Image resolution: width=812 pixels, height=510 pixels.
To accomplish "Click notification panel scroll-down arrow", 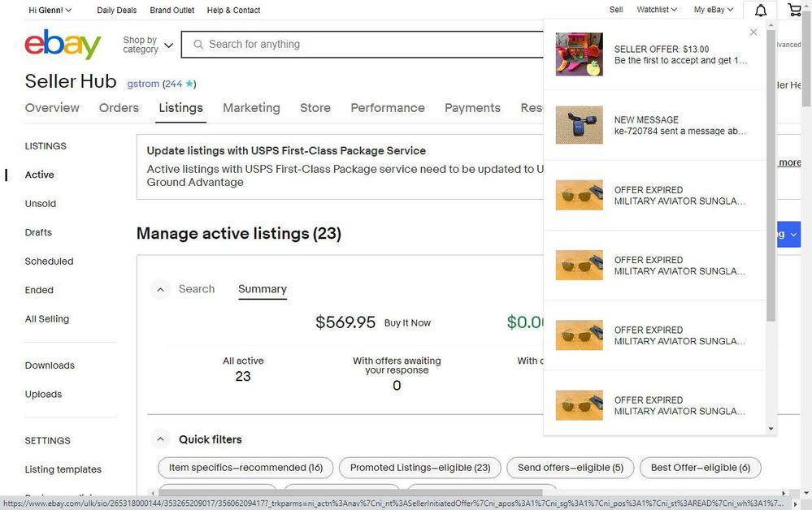I will [771, 429].
